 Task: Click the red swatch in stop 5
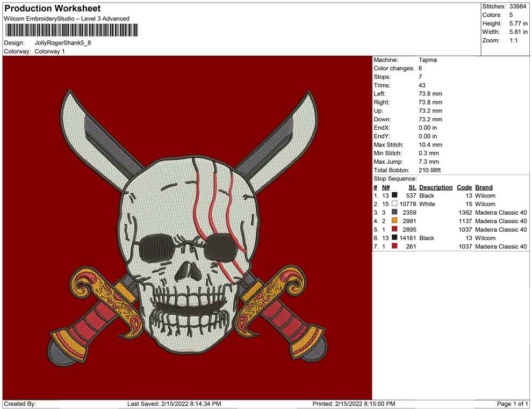(x=394, y=229)
